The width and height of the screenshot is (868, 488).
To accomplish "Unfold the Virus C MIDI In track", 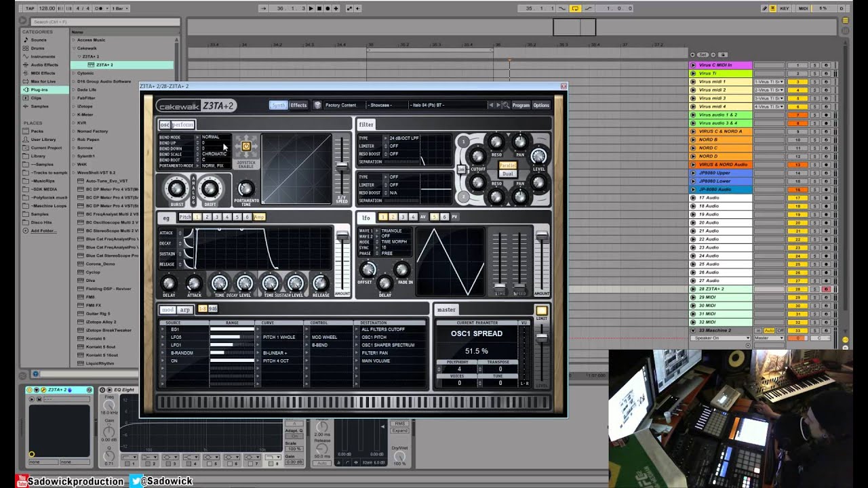I will tap(693, 65).
